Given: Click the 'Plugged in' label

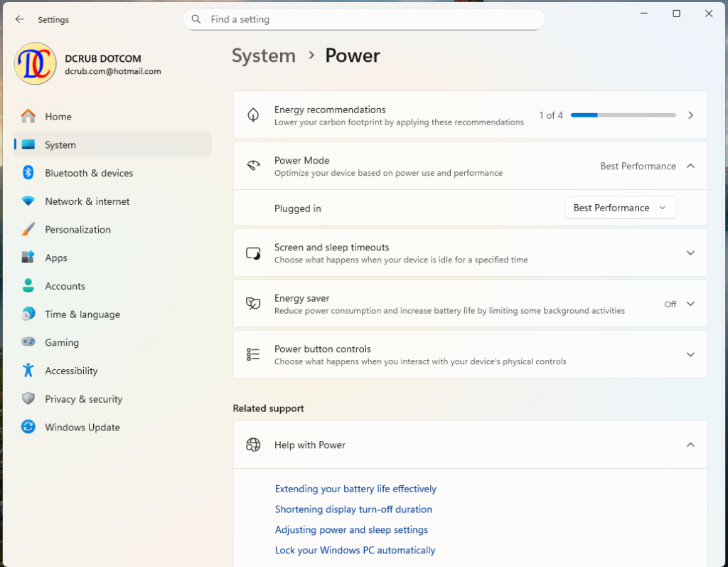Looking at the screenshot, I should click(298, 208).
